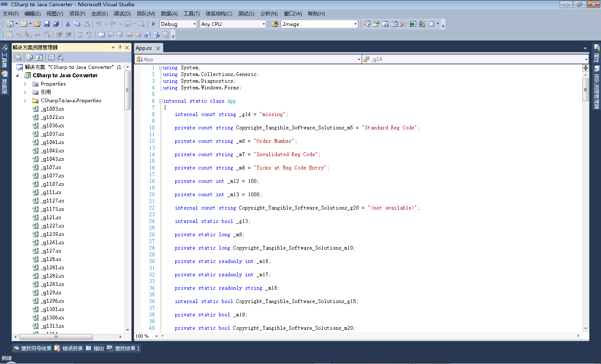The width and height of the screenshot is (601, 364).
Task: Open Solution Explorer window position dropdown arrow
Action: tap(113, 47)
